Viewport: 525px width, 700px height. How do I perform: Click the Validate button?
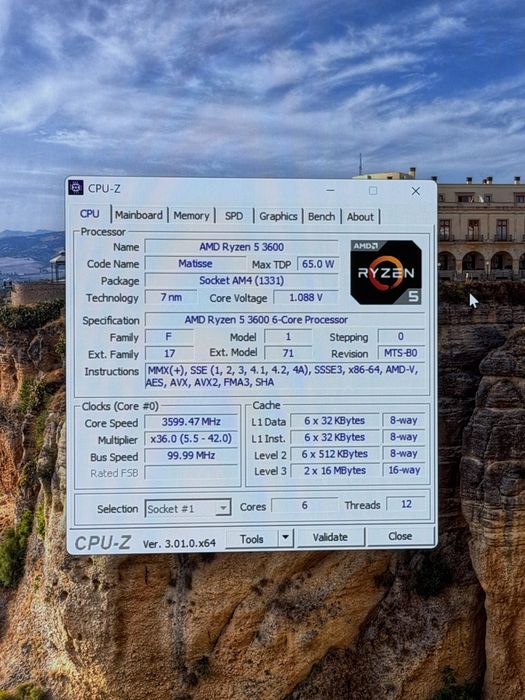coord(330,538)
